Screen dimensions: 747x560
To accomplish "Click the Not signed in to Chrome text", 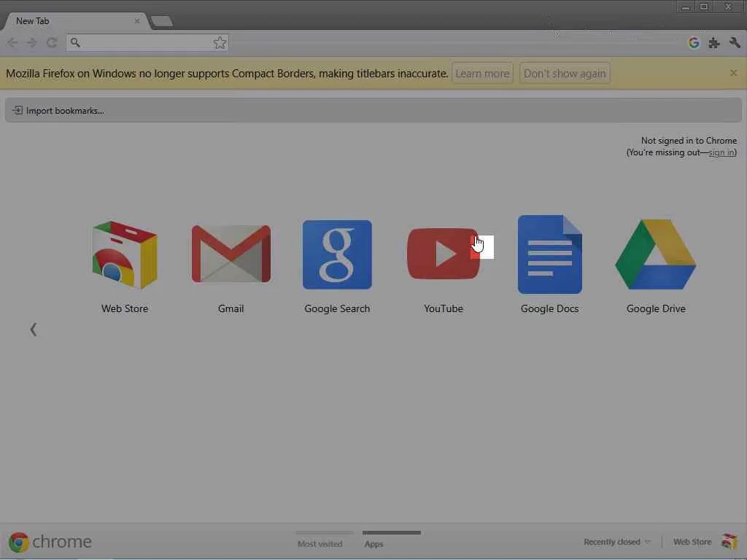I will 689,141.
